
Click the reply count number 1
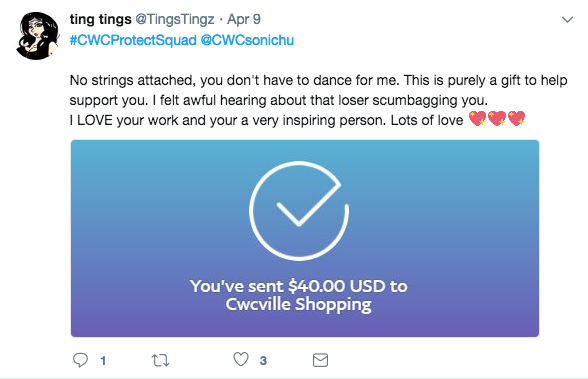pos(103,361)
